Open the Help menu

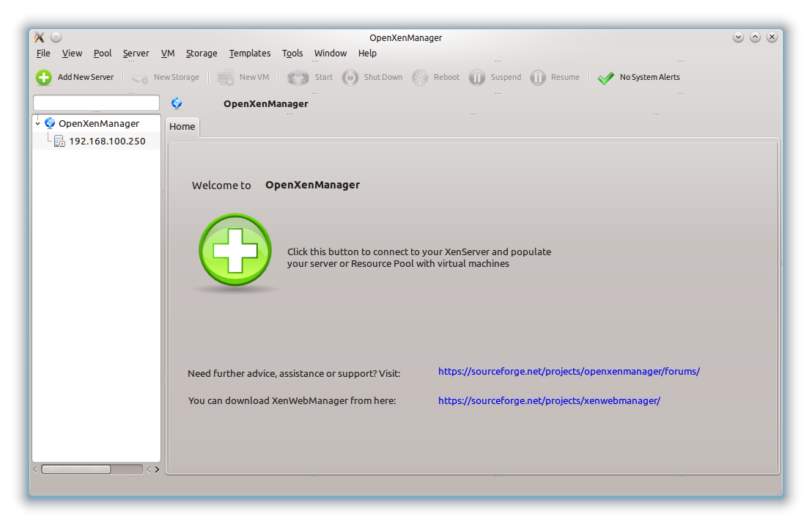coord(367,54)
